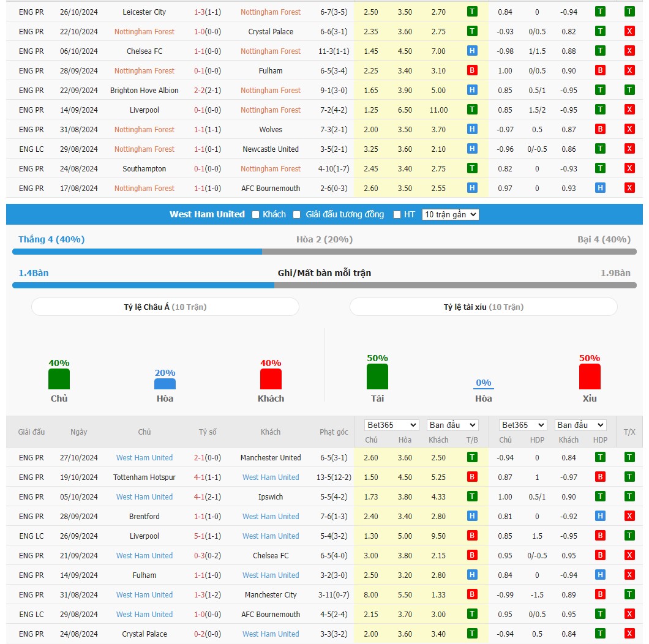Click corner stat "13-5(12-2)" in Tottenham row

coord(334,477)
